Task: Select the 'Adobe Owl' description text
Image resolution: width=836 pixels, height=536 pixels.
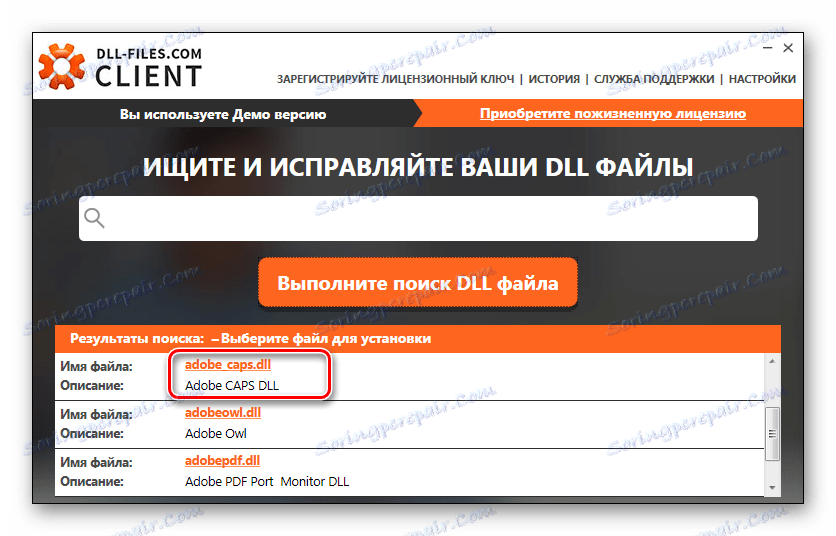Action: point(216,434)
